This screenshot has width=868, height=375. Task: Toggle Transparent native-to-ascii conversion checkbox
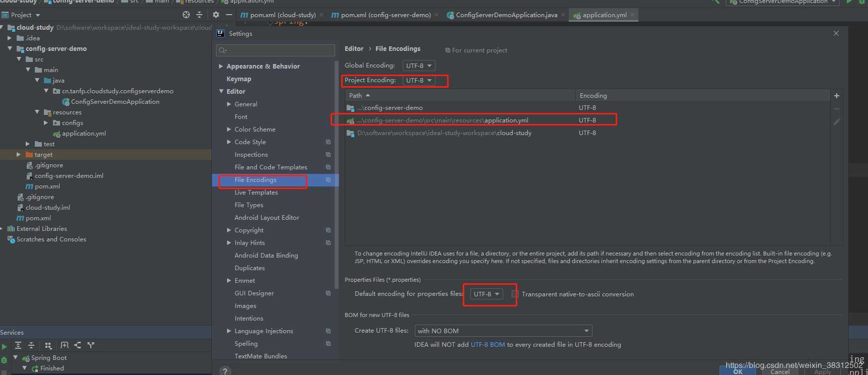click(x=515, y=294)
